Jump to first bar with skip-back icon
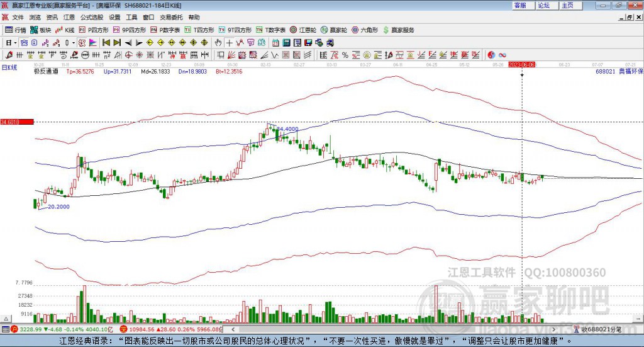Viewport: 644px width, 347px height. click(x=106, y=43)
